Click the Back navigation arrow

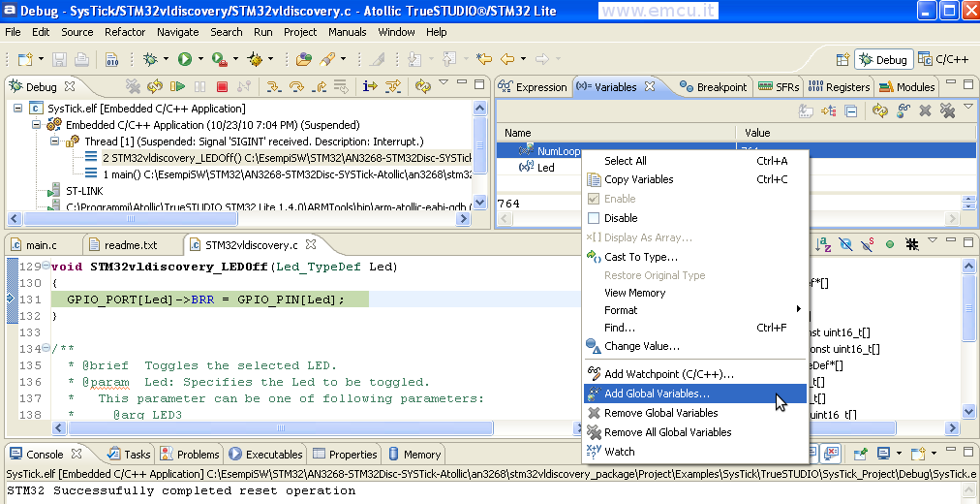coord(507,59)
